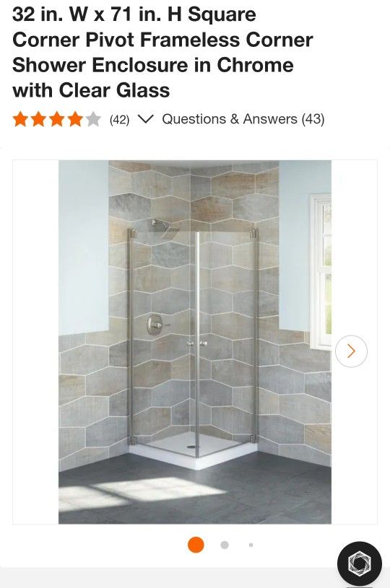Open Questions & Answers (43)
This screenshot has height=588, width=390.
click(x=243, y=119)
